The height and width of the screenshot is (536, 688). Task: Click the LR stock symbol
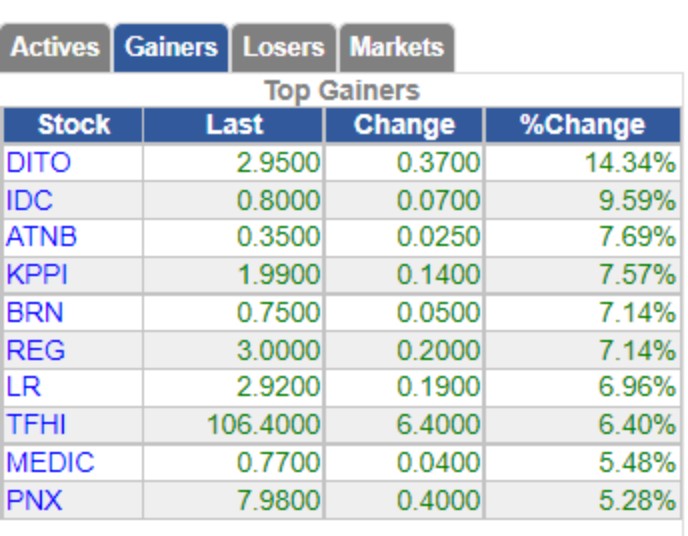24,387
